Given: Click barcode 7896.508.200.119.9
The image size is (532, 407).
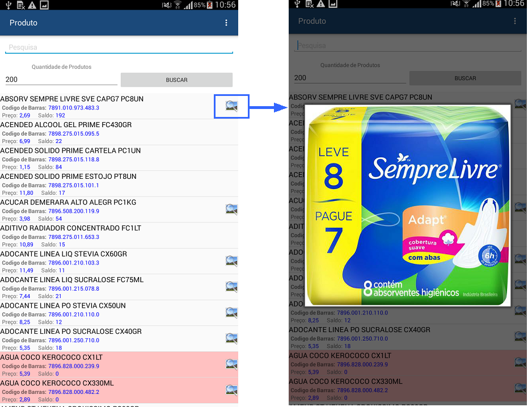Looking at the screenshot, I should (74, 211).
